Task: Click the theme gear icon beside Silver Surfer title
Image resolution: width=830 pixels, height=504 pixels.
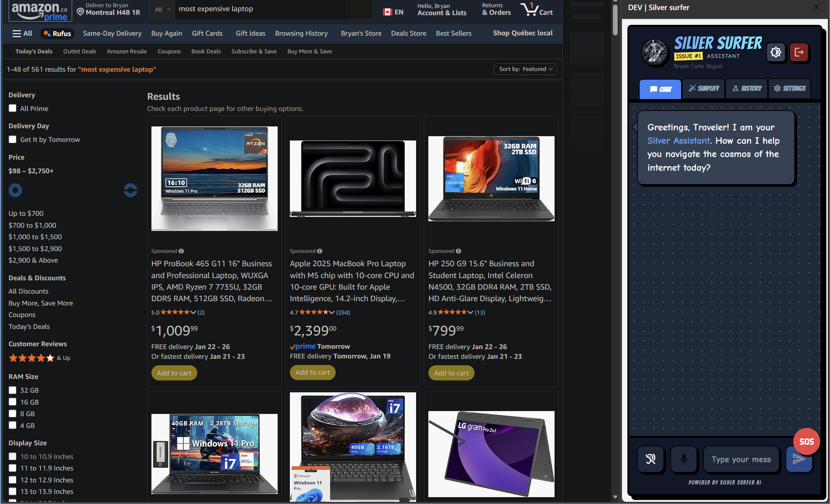Action: coord(776,52)
